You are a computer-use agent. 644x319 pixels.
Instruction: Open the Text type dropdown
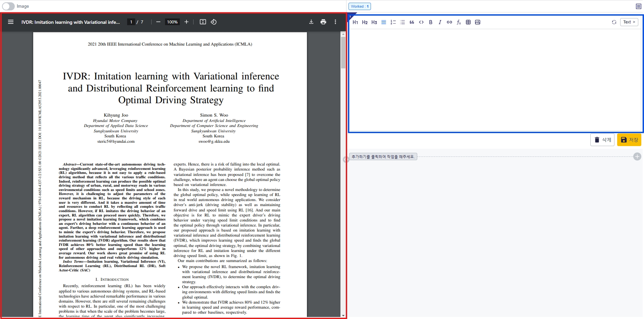pyautogui.click(x=629, y=22)
